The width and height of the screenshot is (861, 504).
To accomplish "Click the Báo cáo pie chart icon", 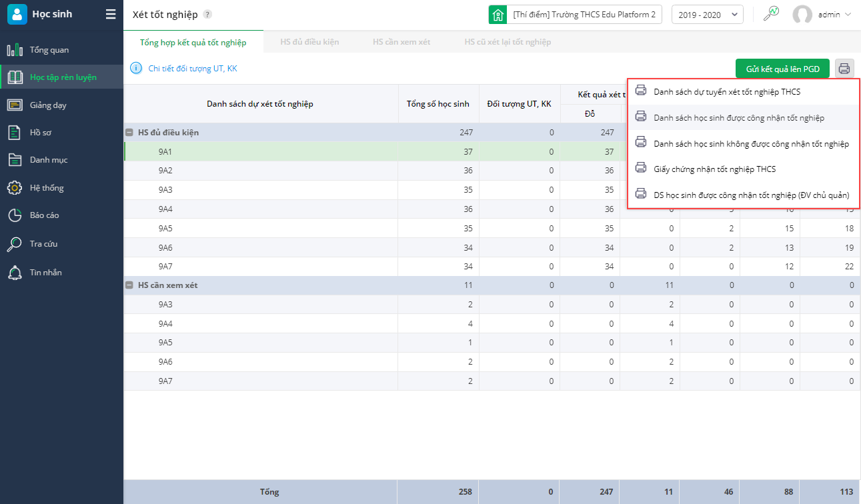I will coord(15,215).
